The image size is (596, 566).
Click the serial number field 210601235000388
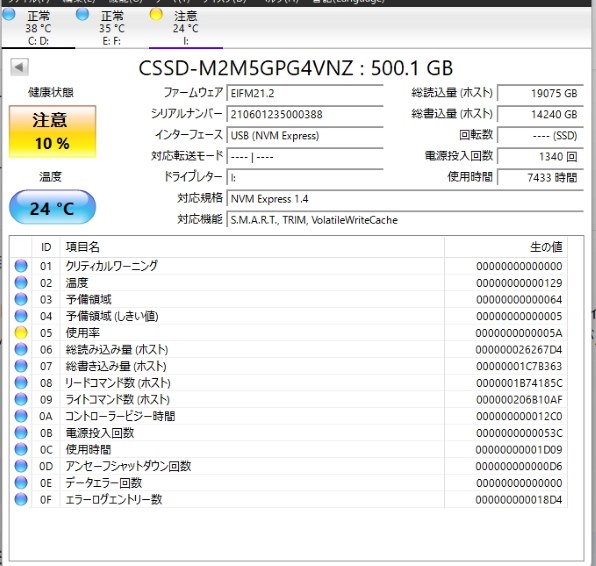(305, 114)
